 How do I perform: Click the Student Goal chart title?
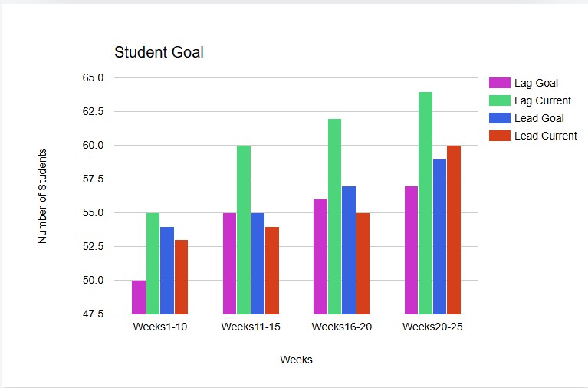[x=159, y=53]
